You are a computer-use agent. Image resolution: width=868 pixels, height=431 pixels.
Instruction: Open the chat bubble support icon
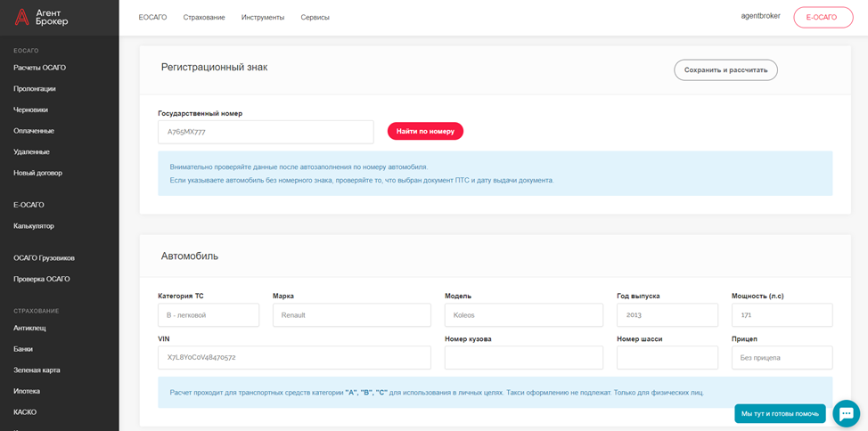pos(845,413)
